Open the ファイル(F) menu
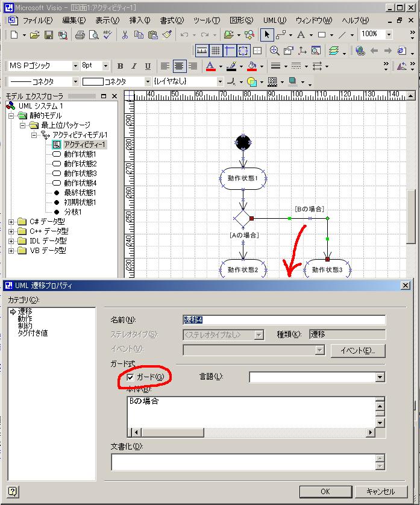 (x=38, y=20)
